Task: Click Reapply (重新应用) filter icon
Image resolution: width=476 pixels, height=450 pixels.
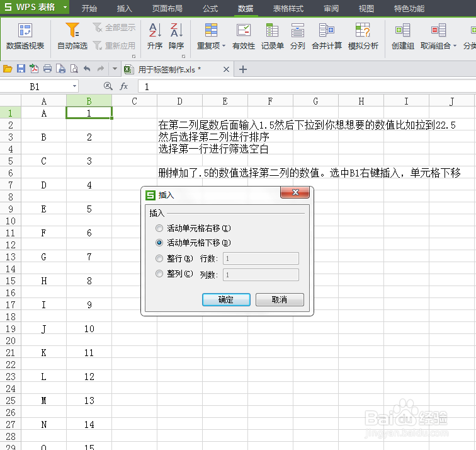Action: pos(97,45)
